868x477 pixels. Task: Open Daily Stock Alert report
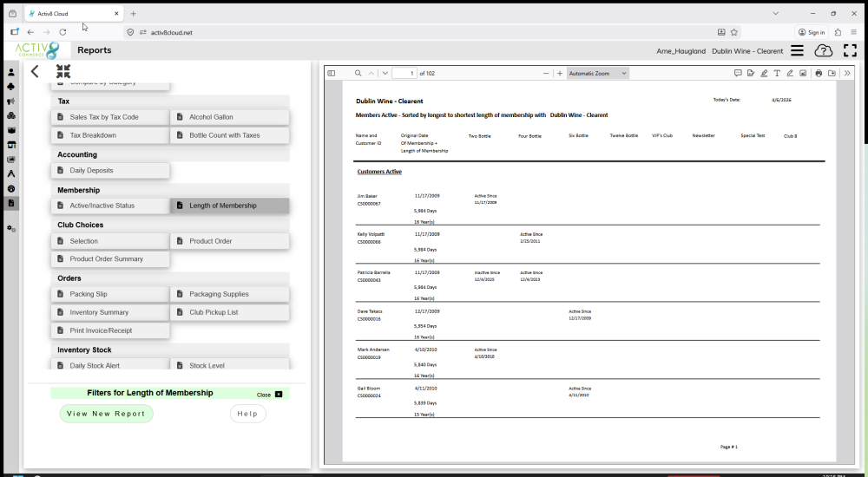coord(110,364)
